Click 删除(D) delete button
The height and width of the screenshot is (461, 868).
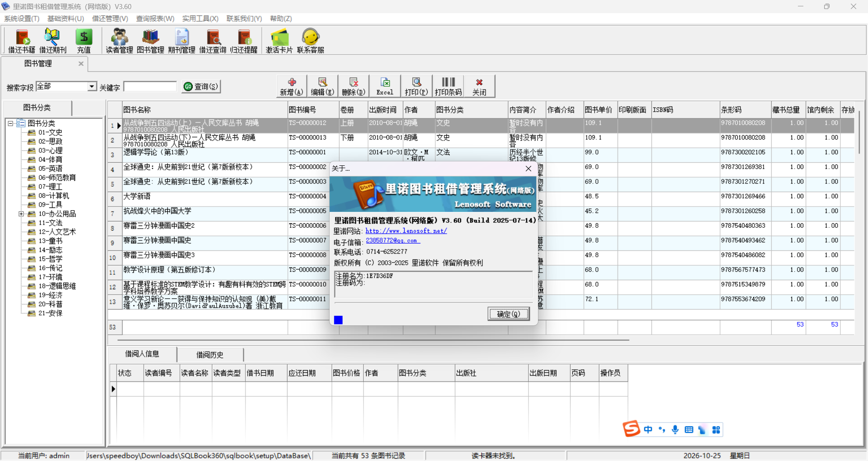[x=354, y=86]
